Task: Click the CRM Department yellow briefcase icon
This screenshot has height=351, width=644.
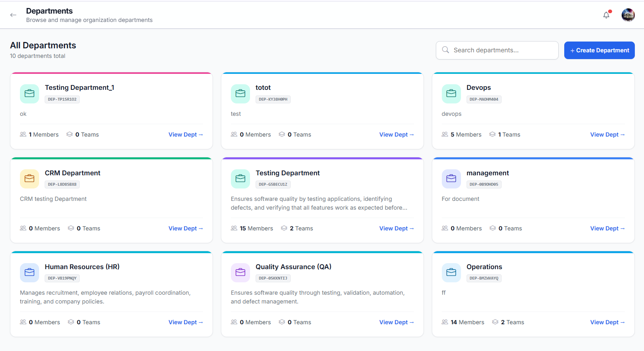Action: (30, 178)
